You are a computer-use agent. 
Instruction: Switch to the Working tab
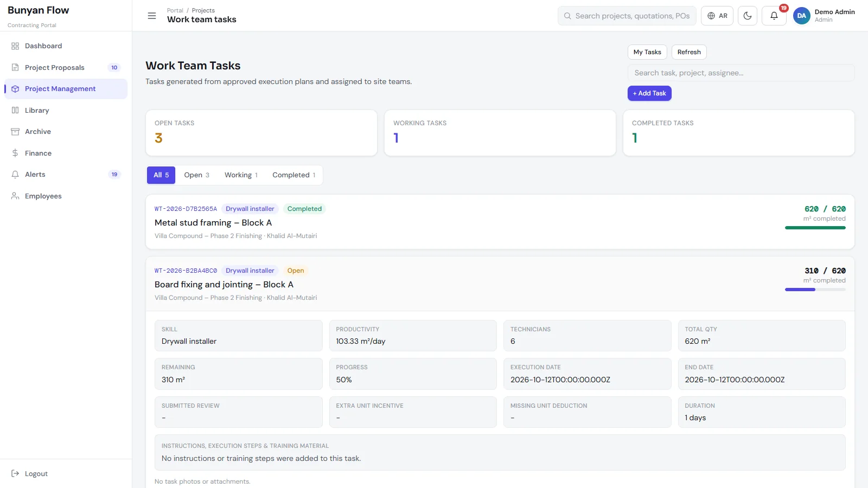(241, 175)
